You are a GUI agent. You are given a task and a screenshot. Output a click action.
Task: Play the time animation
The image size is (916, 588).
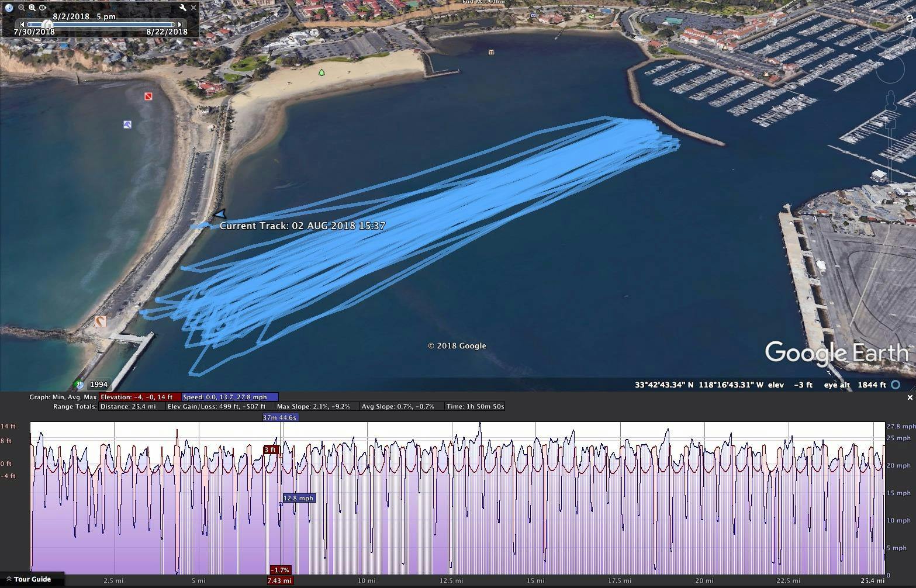tap(43, 8)
